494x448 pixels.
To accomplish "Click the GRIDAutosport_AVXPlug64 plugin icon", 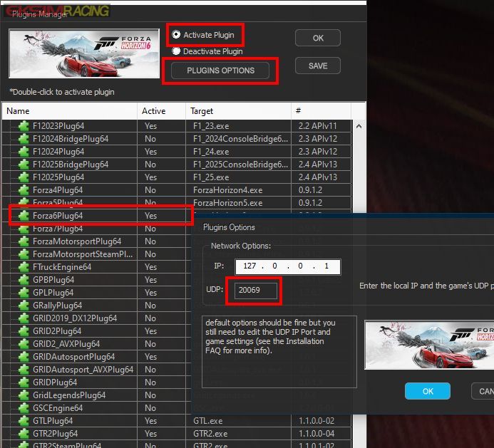I will 24,370.
